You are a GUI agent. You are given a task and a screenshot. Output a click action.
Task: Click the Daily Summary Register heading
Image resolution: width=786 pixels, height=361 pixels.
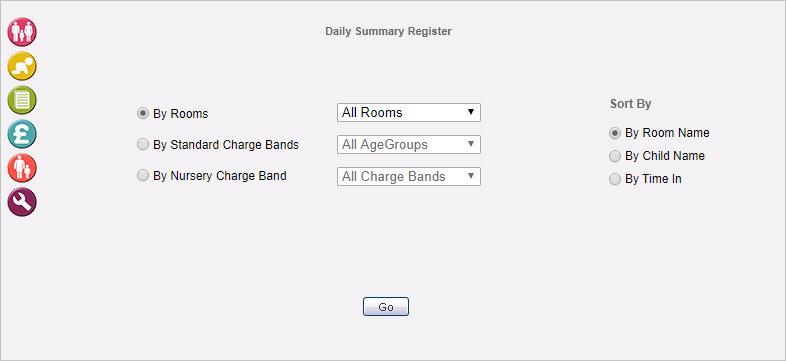[388, 31]
